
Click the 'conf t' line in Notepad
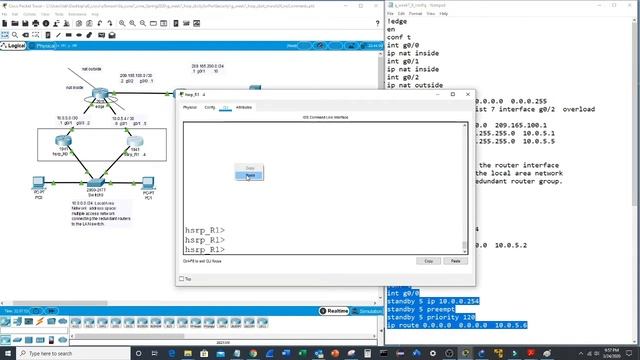click(399, 37)
